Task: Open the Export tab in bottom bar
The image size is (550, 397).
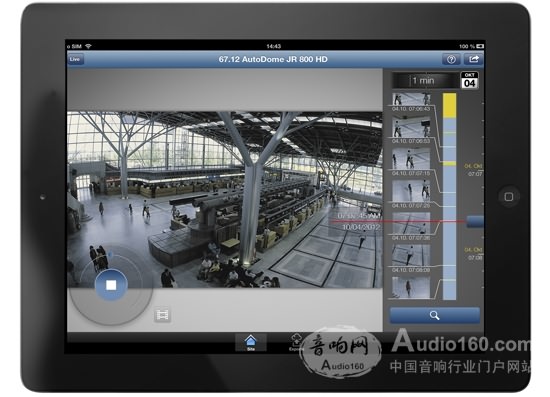Action: click(296, 343)
